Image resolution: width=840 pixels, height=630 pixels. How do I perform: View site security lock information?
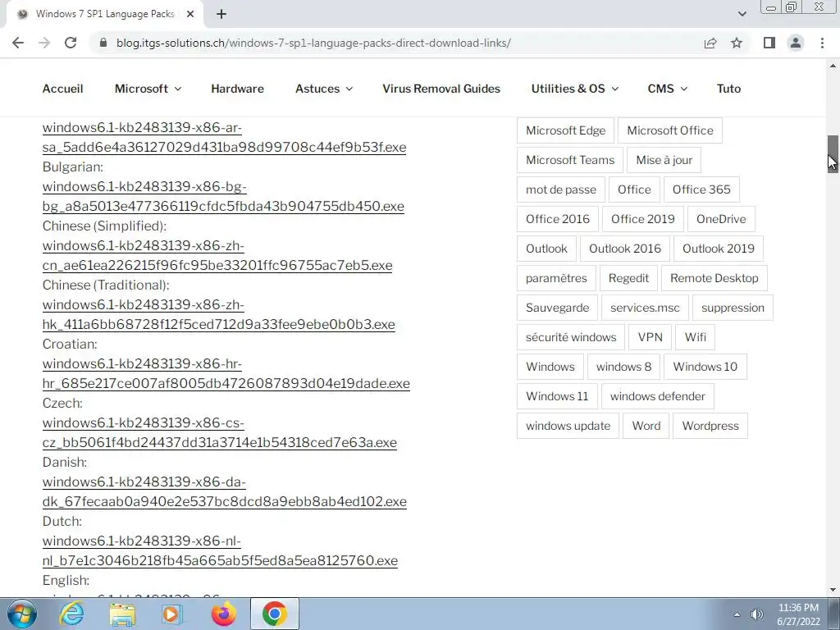coord(103,43)
